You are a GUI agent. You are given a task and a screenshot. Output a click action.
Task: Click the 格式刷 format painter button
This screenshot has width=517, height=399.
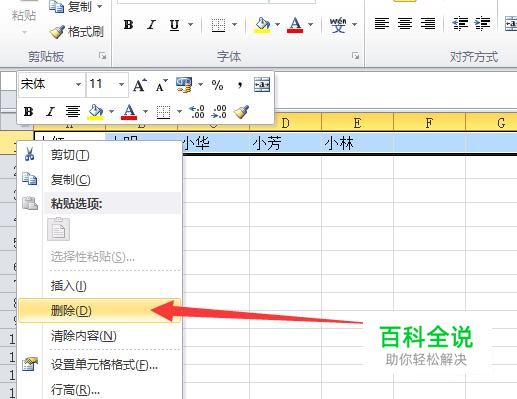(x=77, y=32)
